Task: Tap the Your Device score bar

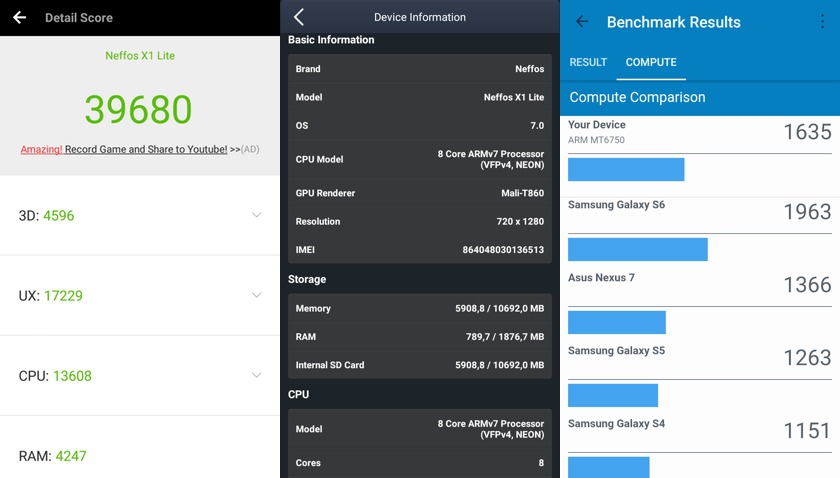Action: click(x=626, y=169)
